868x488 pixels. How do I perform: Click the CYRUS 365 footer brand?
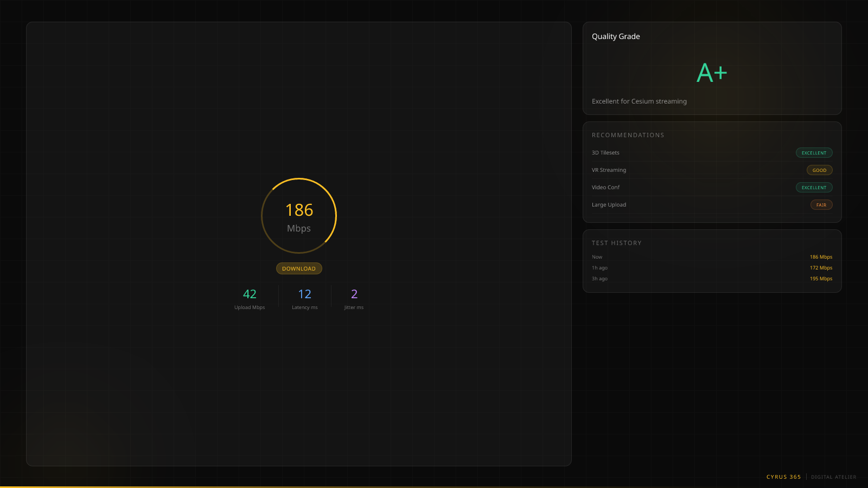[783, 477]
